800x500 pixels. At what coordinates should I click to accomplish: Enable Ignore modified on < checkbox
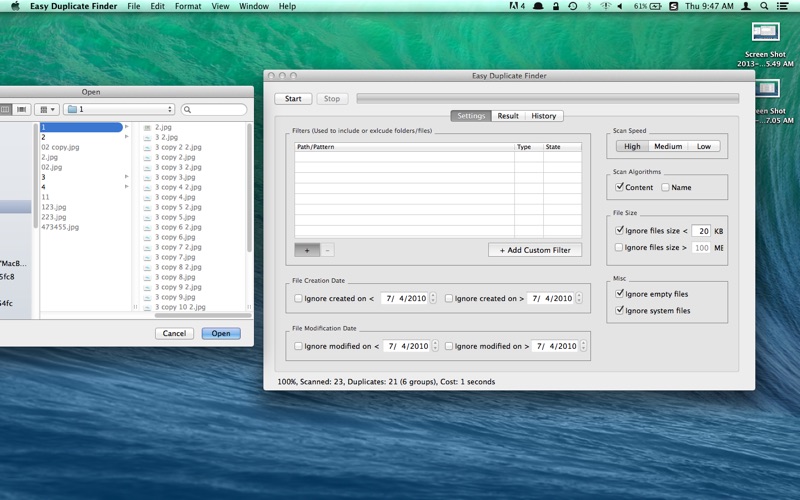[298, 346]
